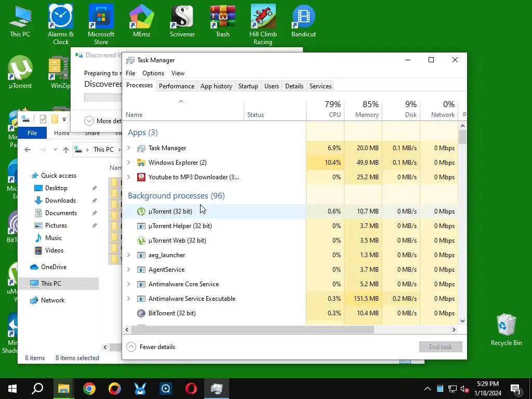Click the horizontal scrollbar thumb in Task Manager
This screenshot has height=399, width=532.
[253, 329]
